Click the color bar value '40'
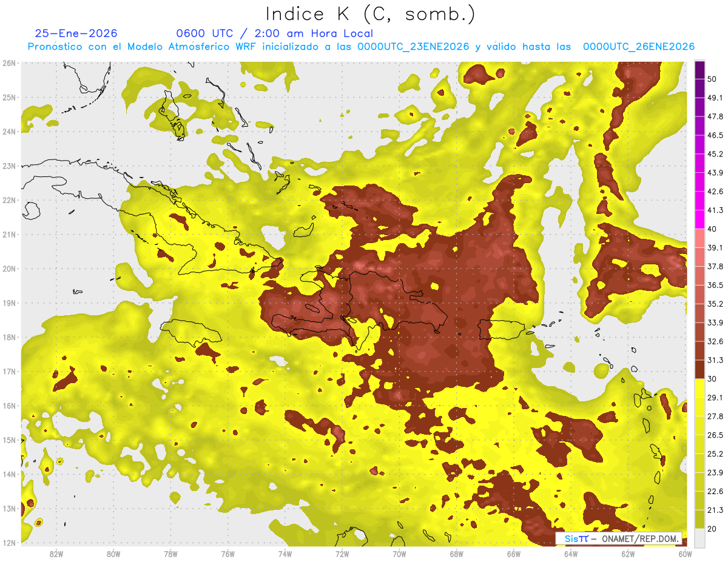 click(x=713, y=229)
